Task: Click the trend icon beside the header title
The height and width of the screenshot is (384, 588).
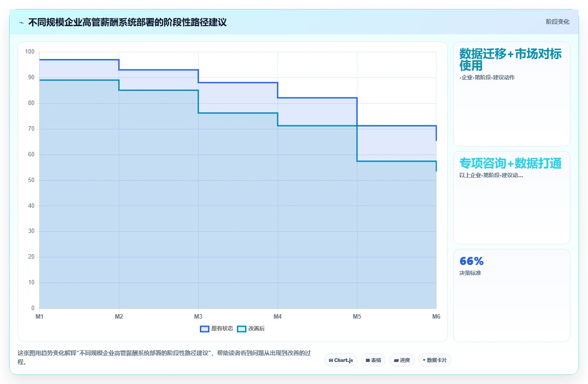Action: [21, 23]
